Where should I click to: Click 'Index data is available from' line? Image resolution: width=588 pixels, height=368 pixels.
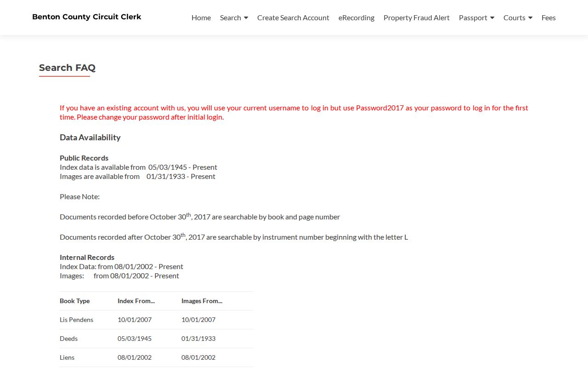pyautogui.click(x=138, y=167)
